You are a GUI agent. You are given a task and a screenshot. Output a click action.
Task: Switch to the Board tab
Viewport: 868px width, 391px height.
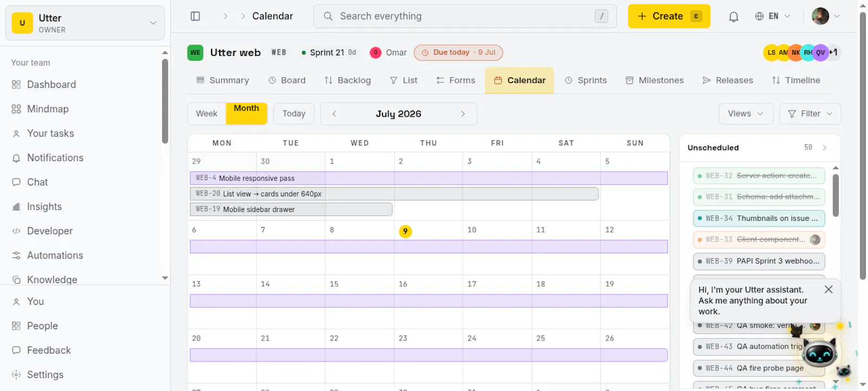tap(287, 80)
